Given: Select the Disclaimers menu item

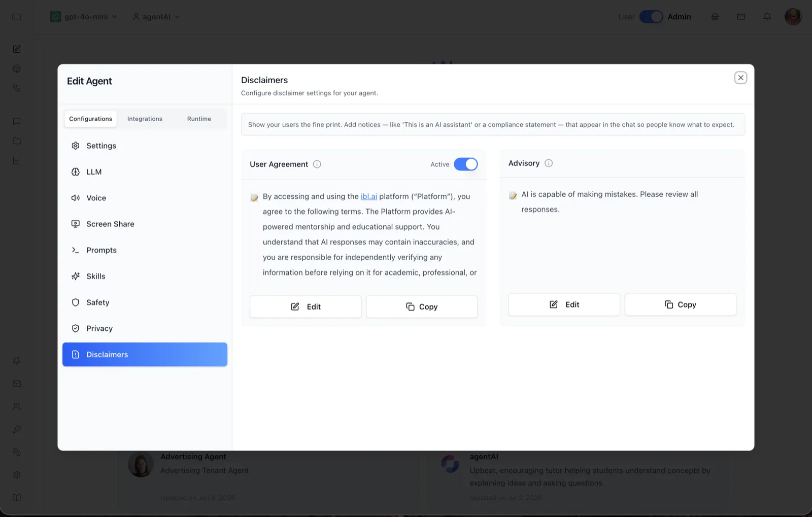Looking at the screenshot, I should [145, 355].
